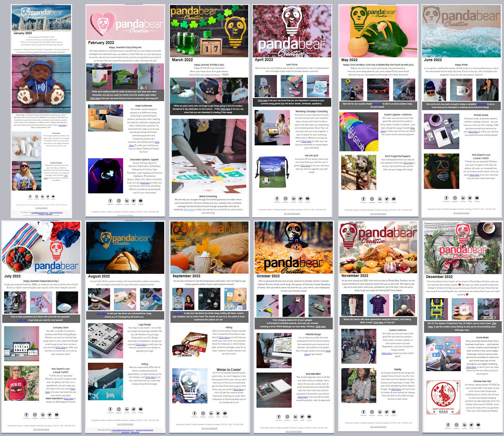Open the Instagram icon in May 2022 newsletter
This screenshot has height=436, width=504.
coord(372,199)
